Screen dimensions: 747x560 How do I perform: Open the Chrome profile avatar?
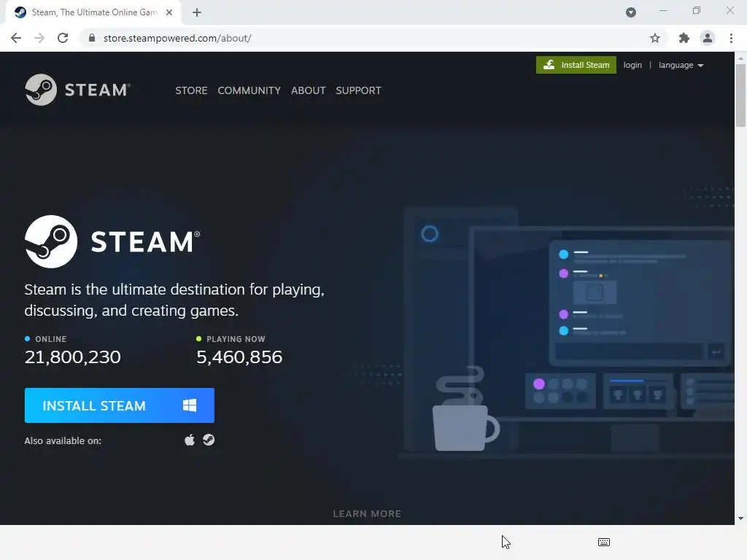708,38
